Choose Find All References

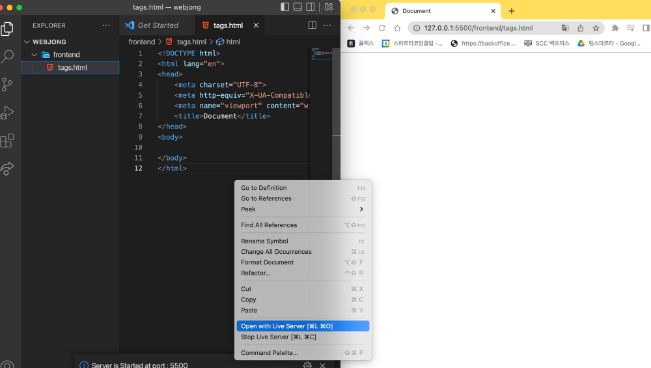(303, 225)
